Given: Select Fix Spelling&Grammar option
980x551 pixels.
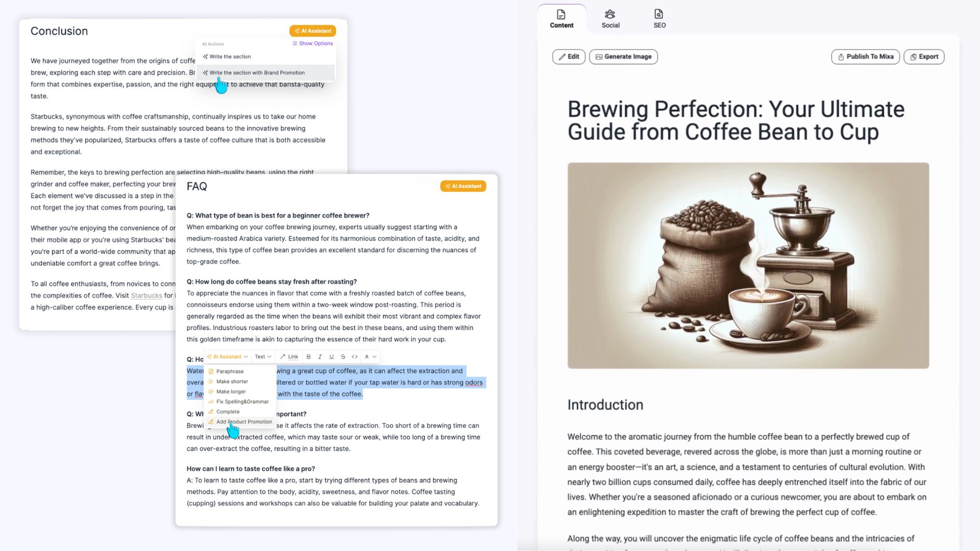Looking at the screenshot, I should [242, 402].
